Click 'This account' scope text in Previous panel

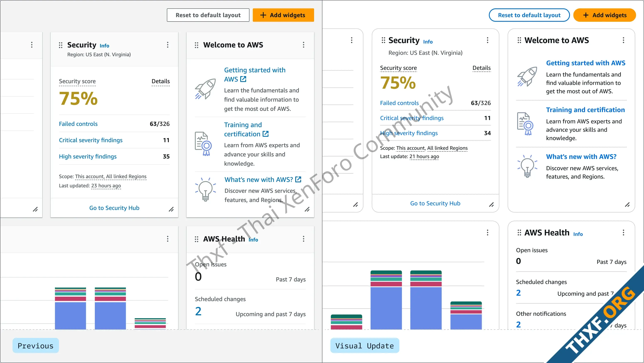point(89,176)
